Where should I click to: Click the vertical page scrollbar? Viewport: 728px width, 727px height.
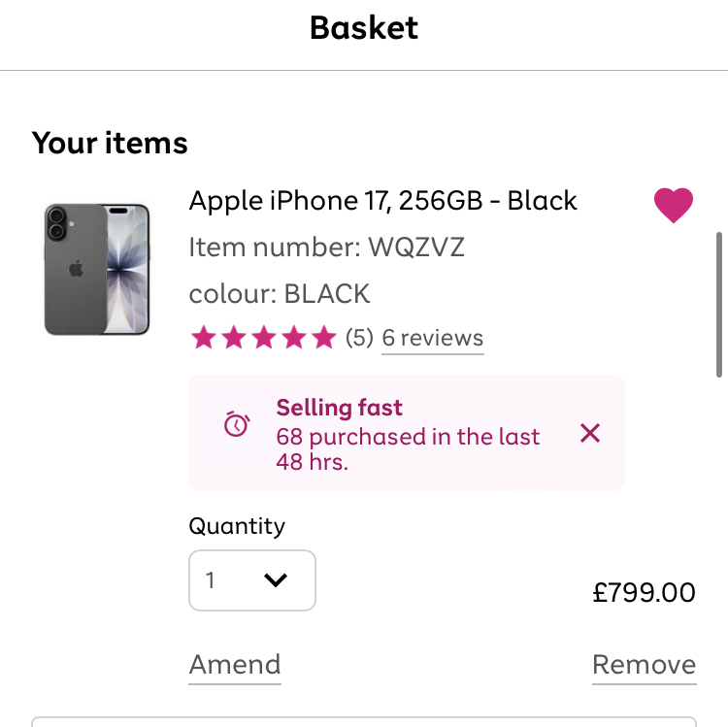point(719,303)
